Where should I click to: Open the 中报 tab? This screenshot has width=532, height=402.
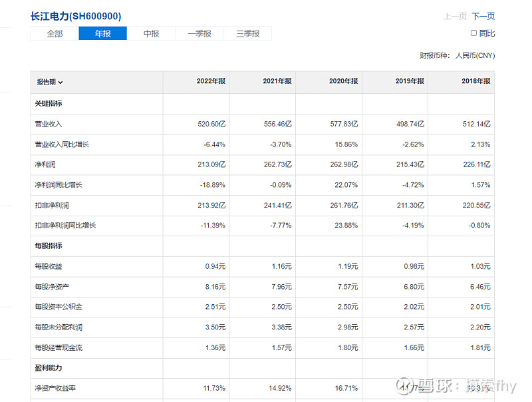(151, 34)
